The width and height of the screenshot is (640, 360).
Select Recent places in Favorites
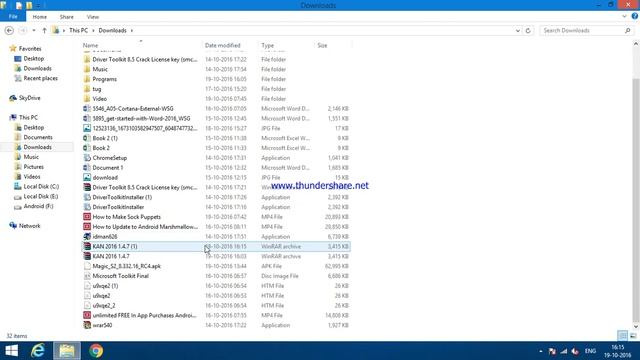(x=40, y=78)
